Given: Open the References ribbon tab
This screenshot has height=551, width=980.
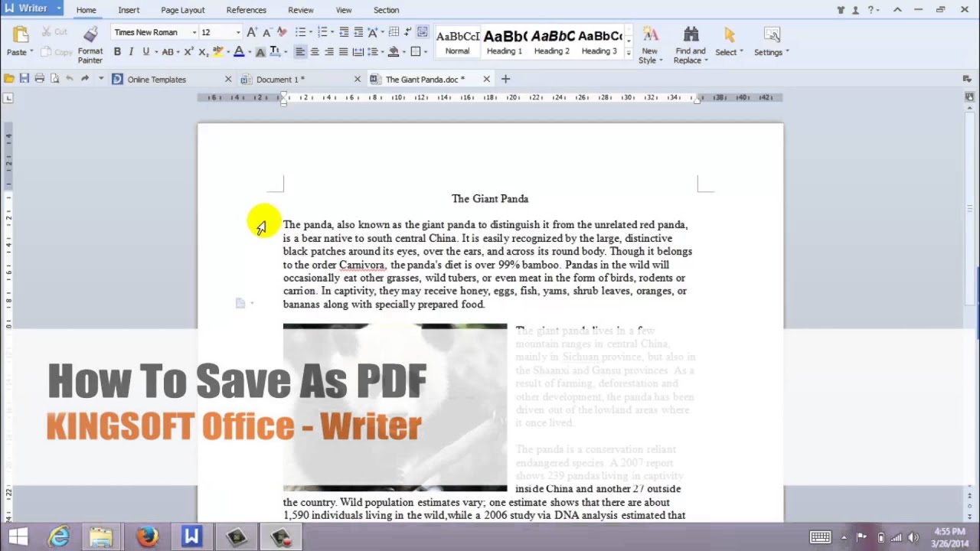Looking at the screenshot, I should (247, 10).
